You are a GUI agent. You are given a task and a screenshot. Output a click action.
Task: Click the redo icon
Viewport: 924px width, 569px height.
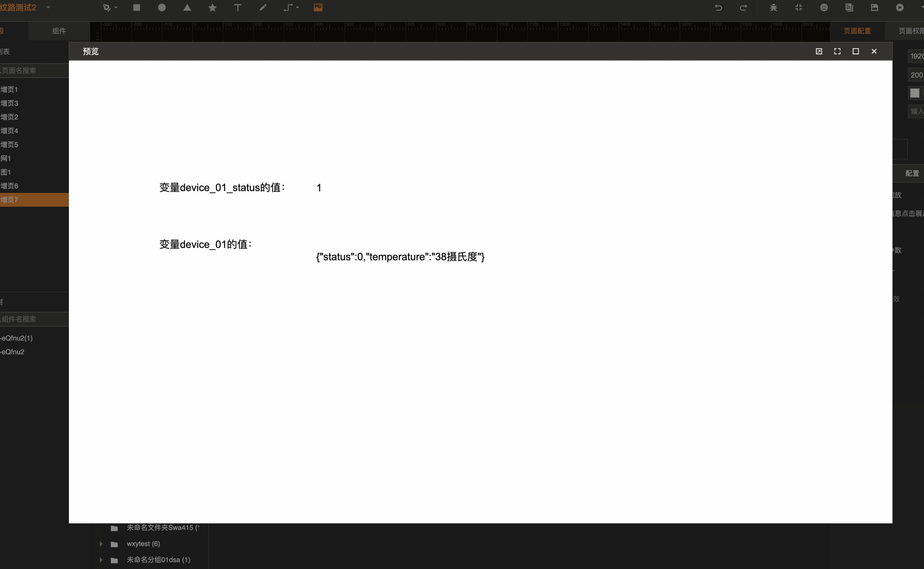(x=743, y=7)
